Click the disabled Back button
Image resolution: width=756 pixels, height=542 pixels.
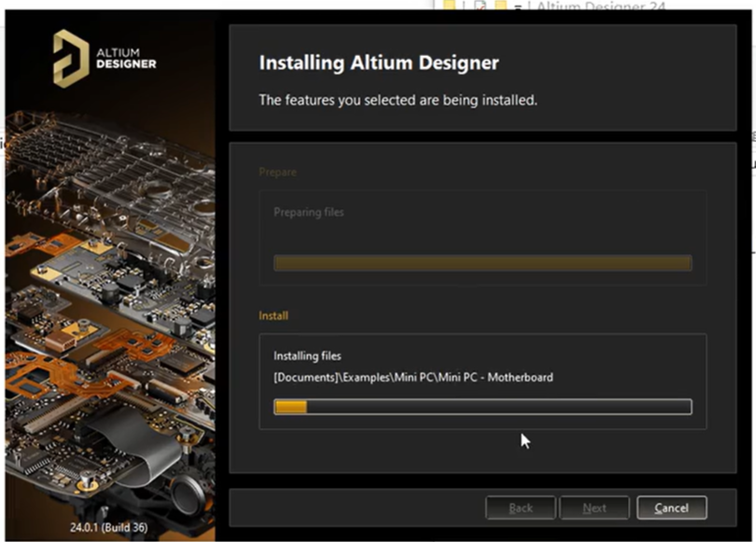(521, 507)
